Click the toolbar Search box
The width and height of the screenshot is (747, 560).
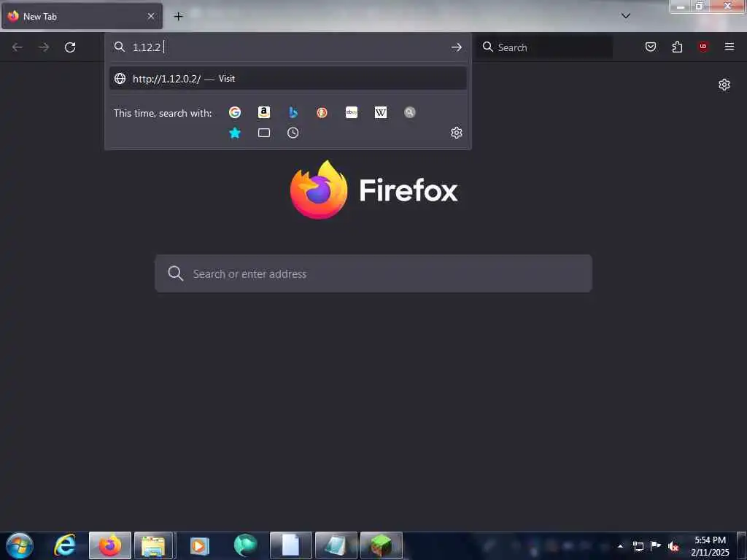pyautogui.click(x=544, y=47)
